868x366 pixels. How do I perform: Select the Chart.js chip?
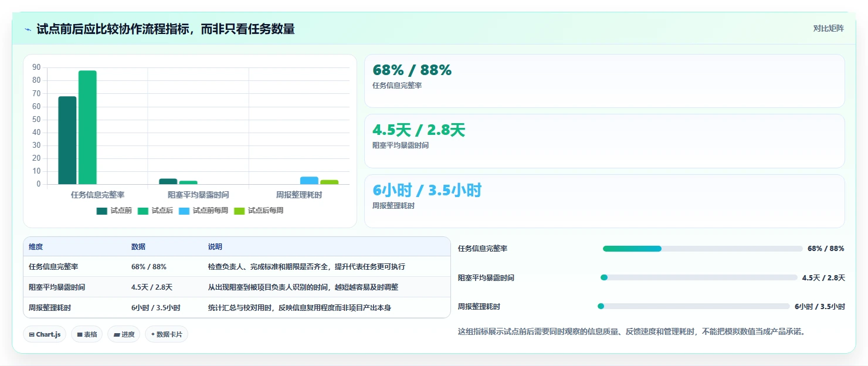(45, 334)
